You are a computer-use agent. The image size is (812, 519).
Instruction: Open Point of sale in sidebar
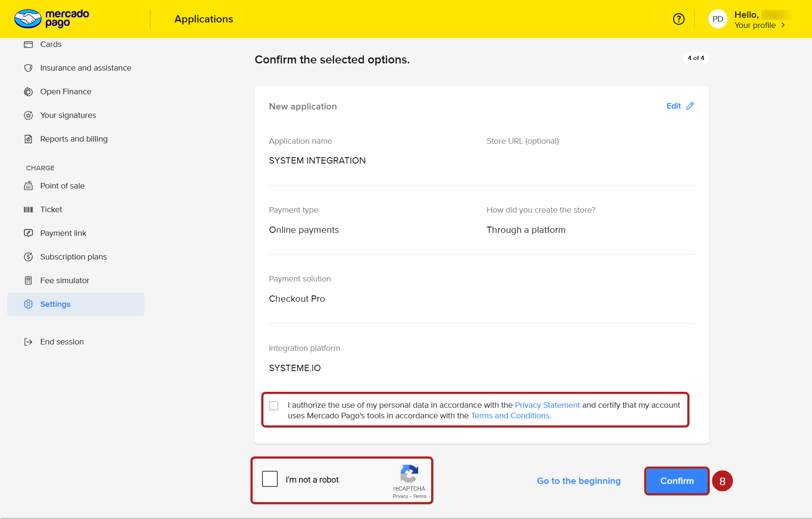point(62,186)
